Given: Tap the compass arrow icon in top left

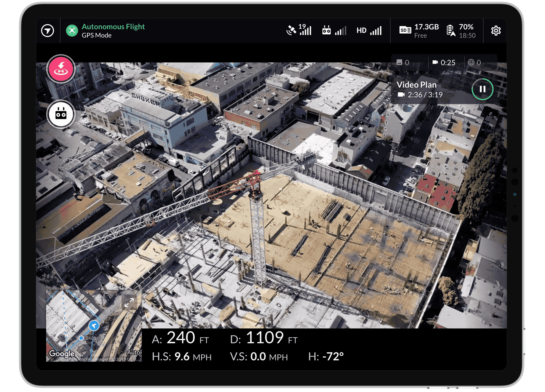Looking at the screenshot, I should pyautogui.click(x=48, y=31).
